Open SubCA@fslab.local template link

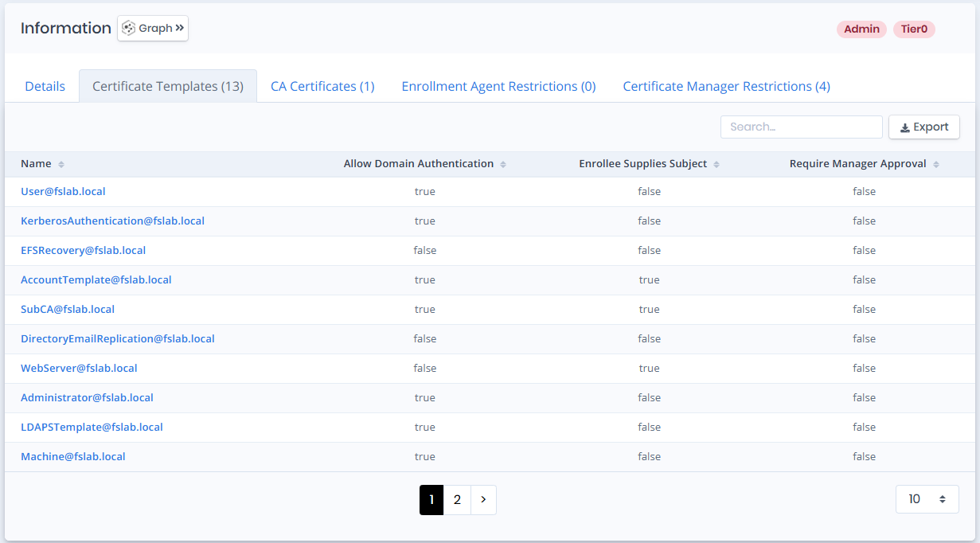pyautogui.click(x=68, y=309)
